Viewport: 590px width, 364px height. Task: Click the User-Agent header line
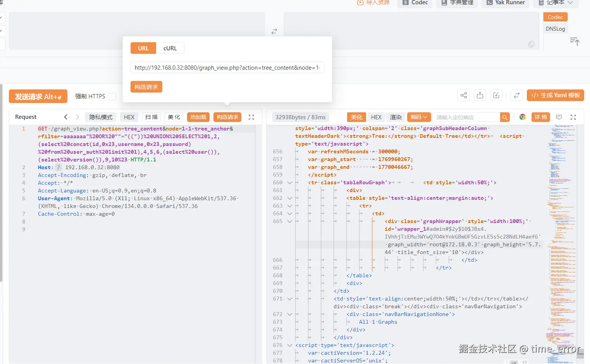click(138, 202)
